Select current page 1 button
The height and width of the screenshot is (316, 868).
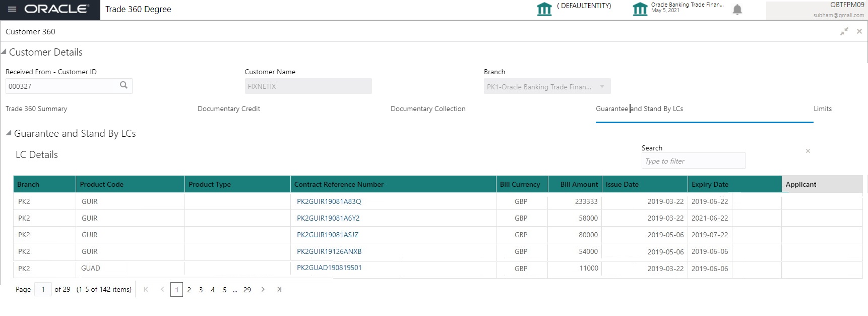176,290
